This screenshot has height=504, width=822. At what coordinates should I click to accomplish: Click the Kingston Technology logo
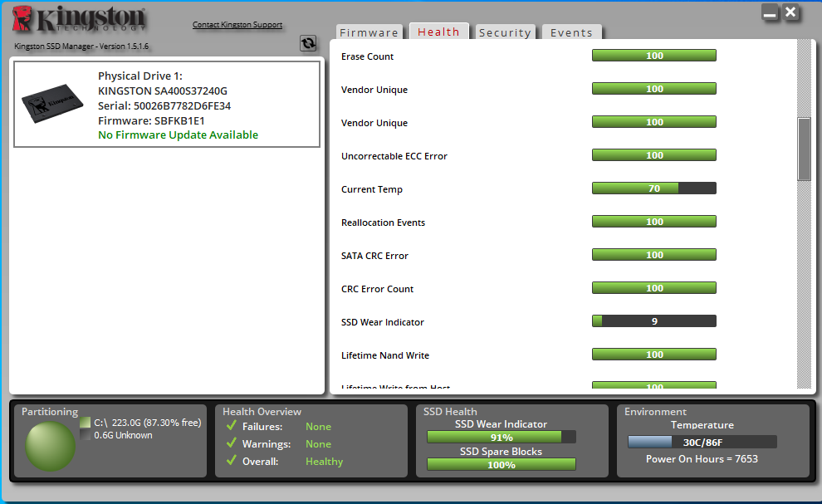pos(79,19)
